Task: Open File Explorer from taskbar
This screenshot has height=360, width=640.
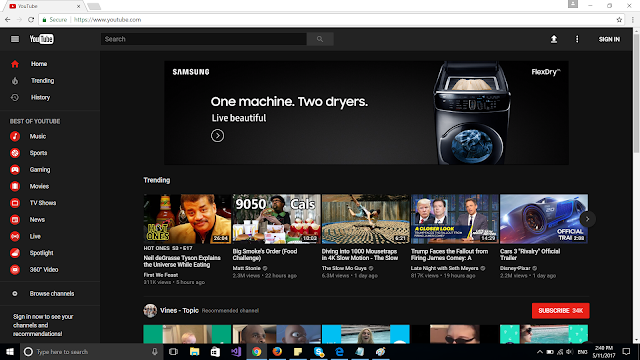Action: 194,352
